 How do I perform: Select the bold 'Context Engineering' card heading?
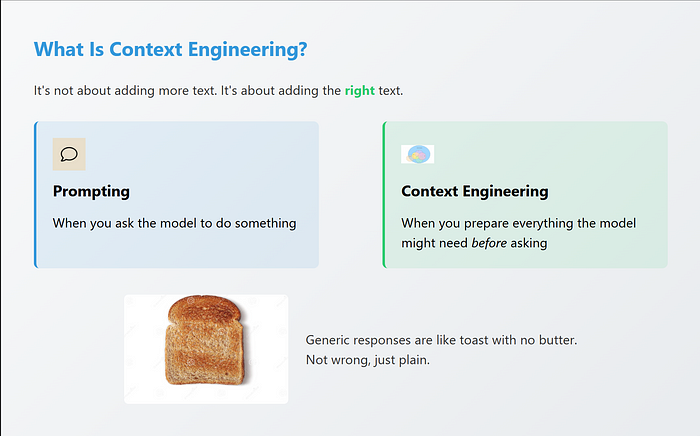tap(475, 191)
